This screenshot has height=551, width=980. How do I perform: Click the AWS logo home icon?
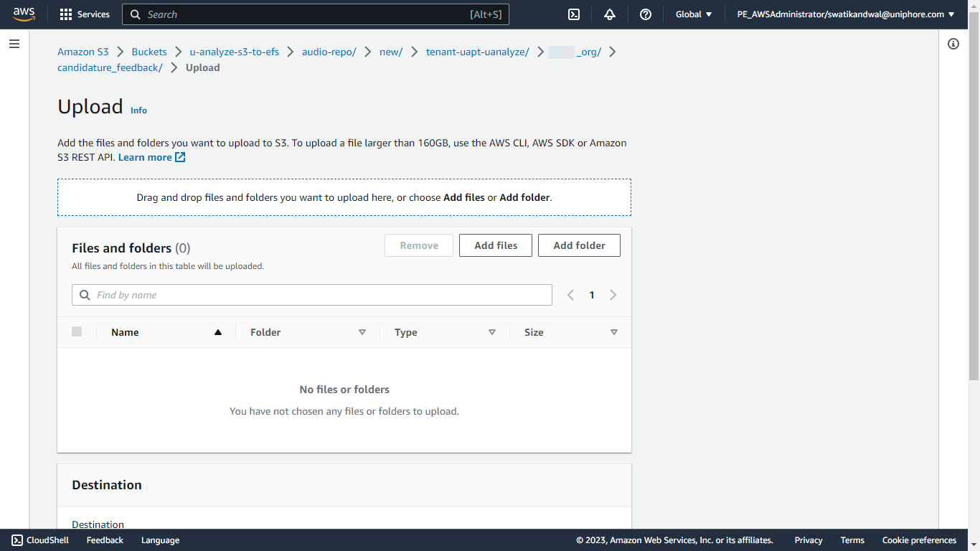(24, 14)
